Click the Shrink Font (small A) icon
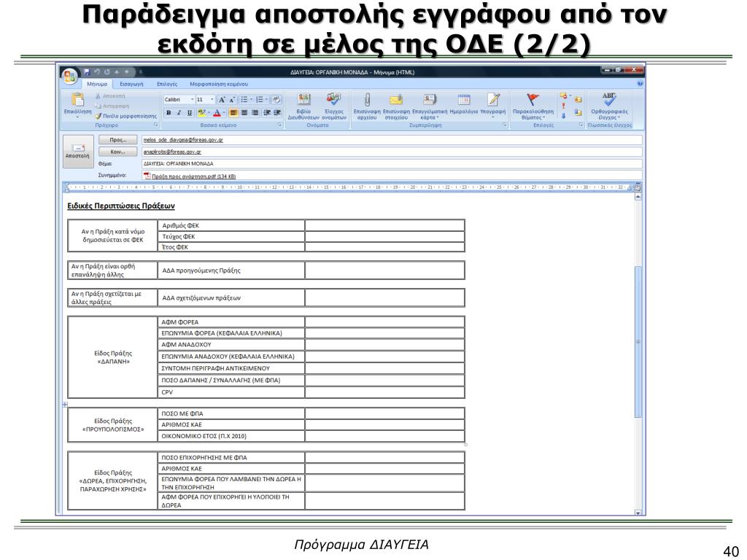The height and width of the screenshot is (560, 747). click(x=231, y=99)
